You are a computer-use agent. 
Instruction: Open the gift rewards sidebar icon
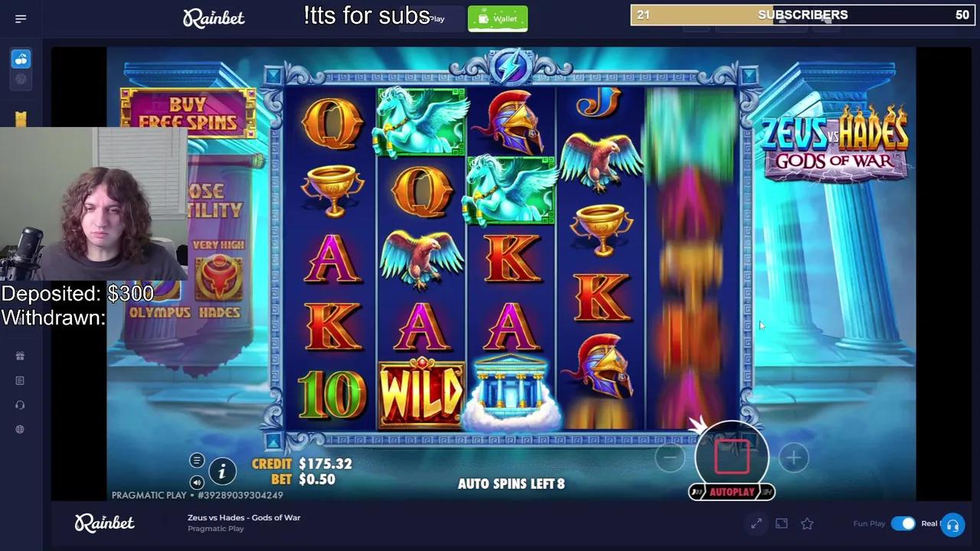[x=20, y=356]
